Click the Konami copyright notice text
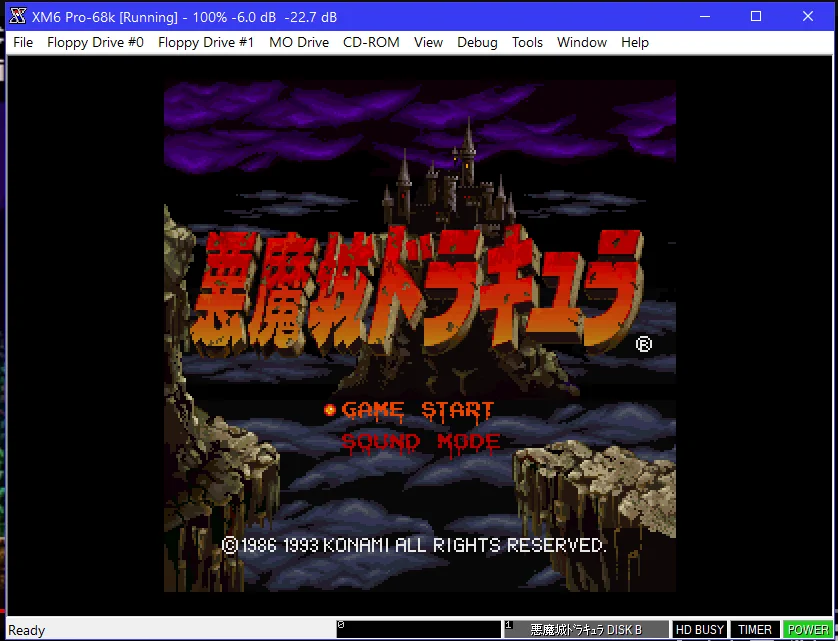This screenshot has width=838, height=641. point(414,545)
